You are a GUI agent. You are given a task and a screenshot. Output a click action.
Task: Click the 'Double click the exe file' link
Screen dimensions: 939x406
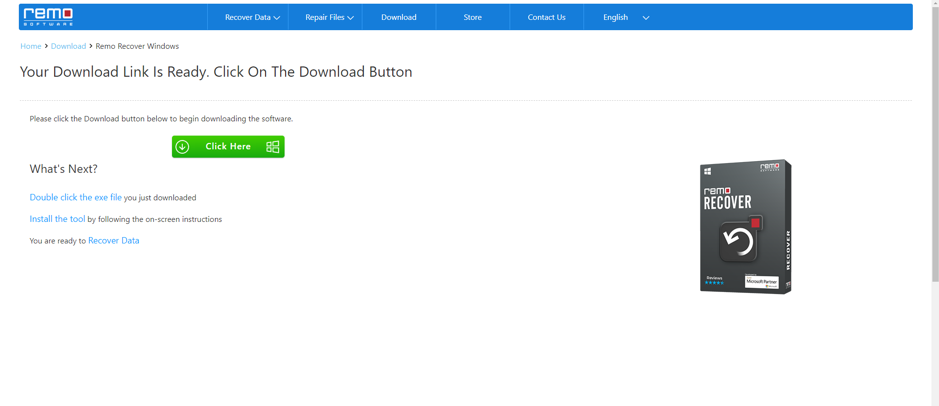[x=75, y=197]
